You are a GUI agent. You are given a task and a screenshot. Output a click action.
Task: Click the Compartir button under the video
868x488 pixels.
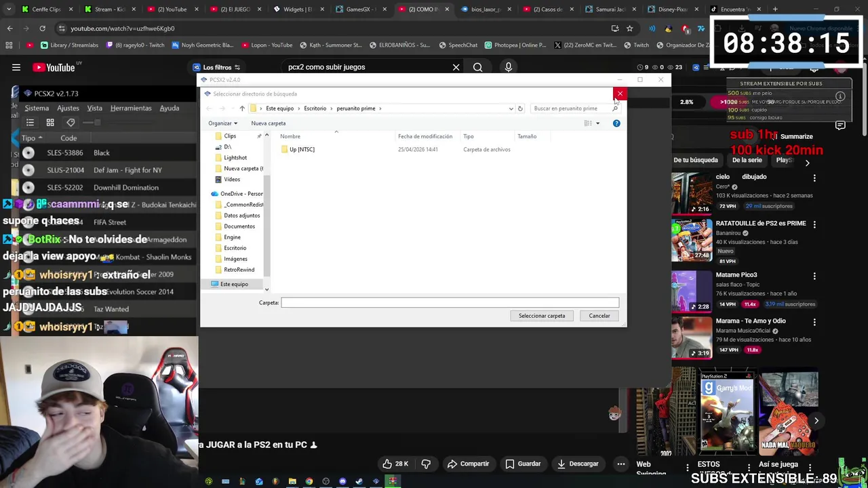tap(468, 464)
